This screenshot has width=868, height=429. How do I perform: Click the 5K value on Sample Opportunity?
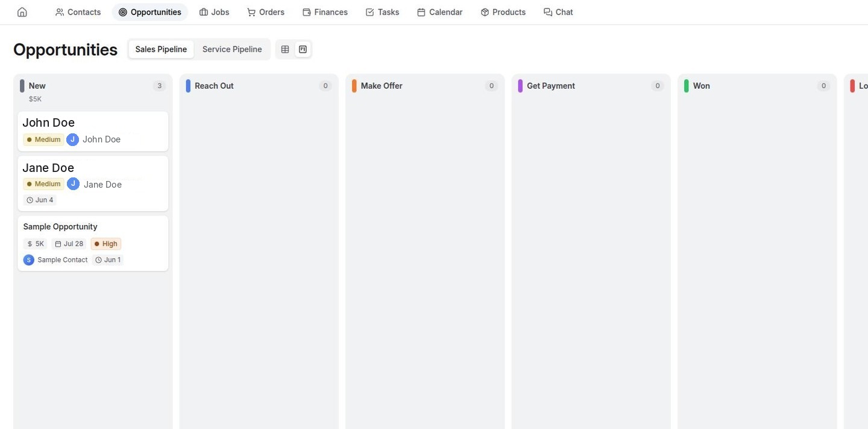(36, 244)
